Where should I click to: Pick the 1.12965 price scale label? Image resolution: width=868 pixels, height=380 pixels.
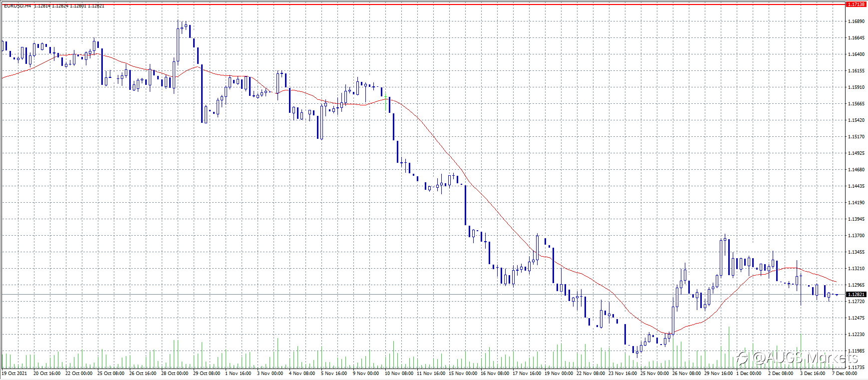pyautogui.click(x=857, y=285)
